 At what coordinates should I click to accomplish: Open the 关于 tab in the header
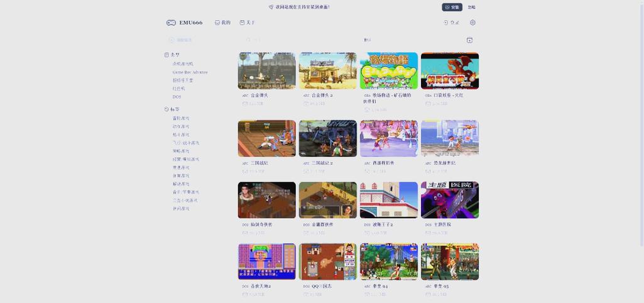248,23
